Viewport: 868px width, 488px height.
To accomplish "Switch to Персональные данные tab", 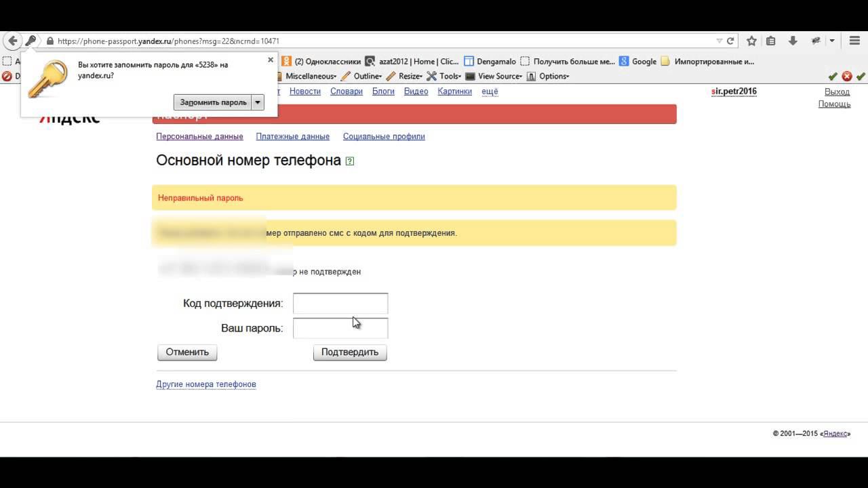I will coord(199,136).
